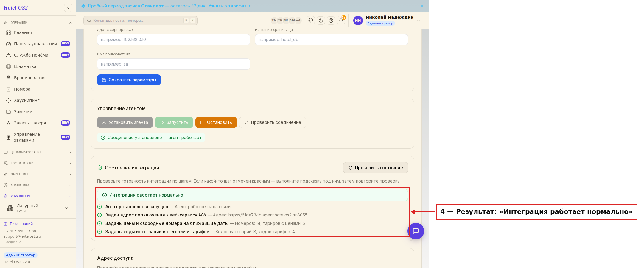
Task: Click the shield icon by Состояние интеграции
Action: tap(100, 168)
